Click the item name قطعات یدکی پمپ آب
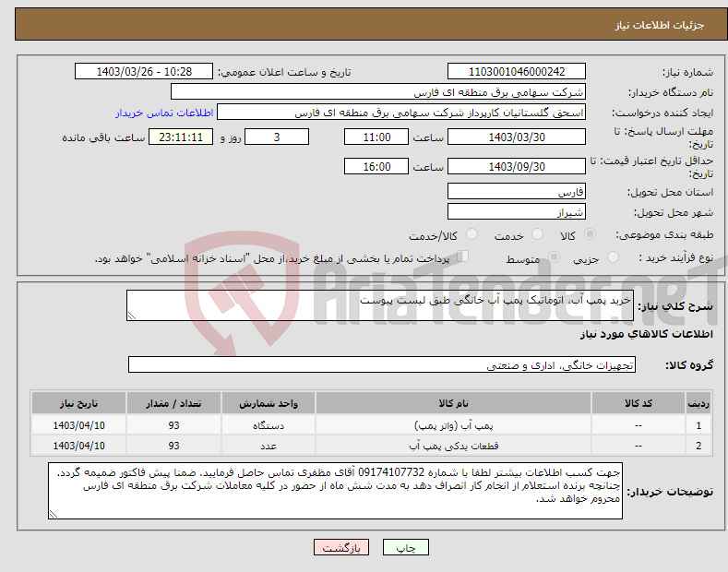728x572 pixels. pyautogui.click(x=454, y=446)
